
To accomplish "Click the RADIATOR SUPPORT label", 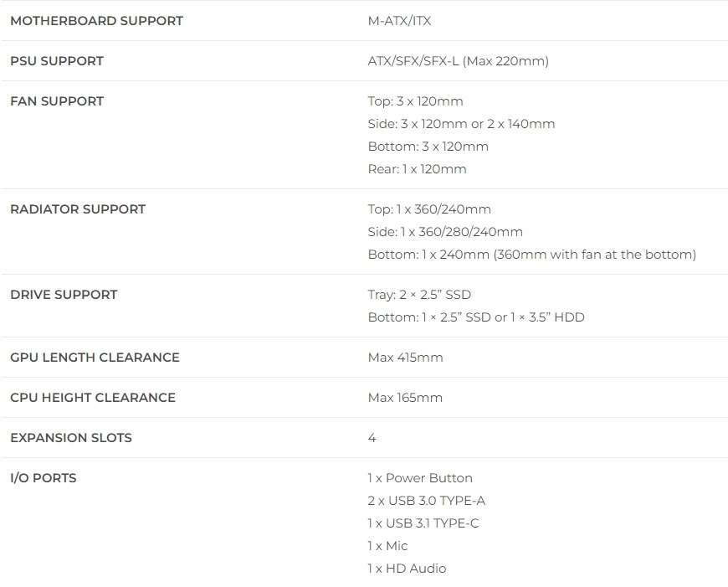I will pyautogui.click(x=78, y=209).
